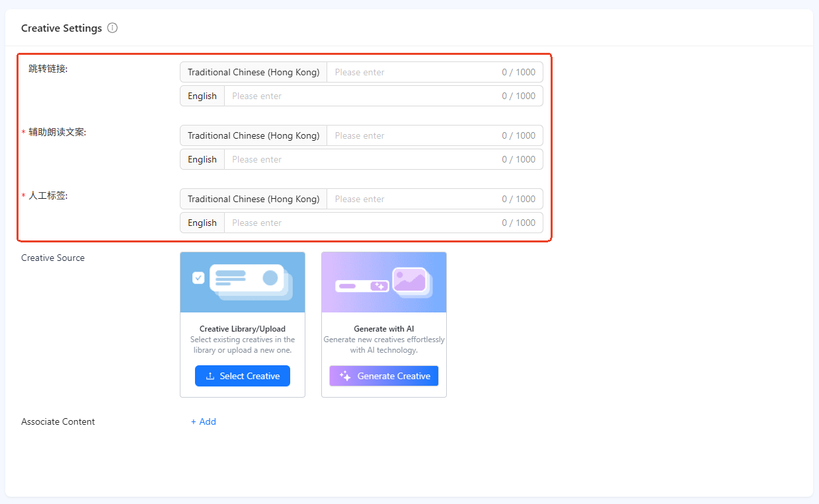Toggle the checkbox in Creative Library image

click(x=198, y=278)
